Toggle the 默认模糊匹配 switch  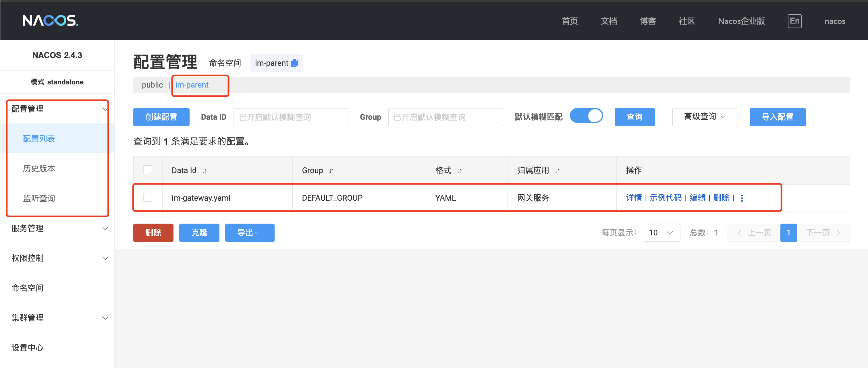tap(586, 116)
